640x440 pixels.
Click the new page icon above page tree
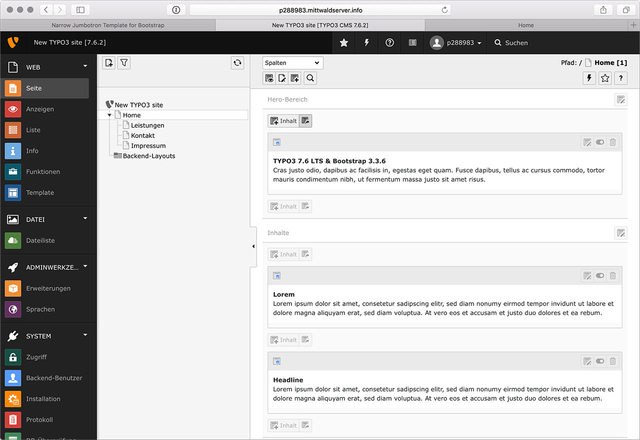tap(109, 62)
